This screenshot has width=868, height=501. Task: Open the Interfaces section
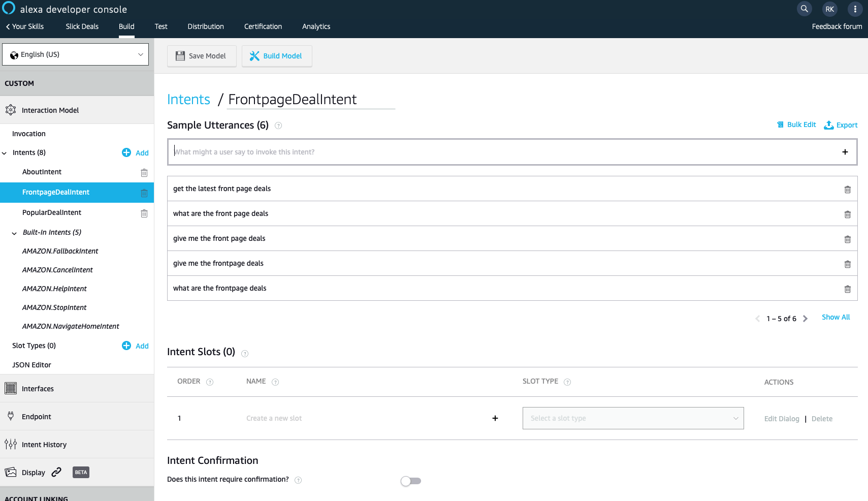77,389
